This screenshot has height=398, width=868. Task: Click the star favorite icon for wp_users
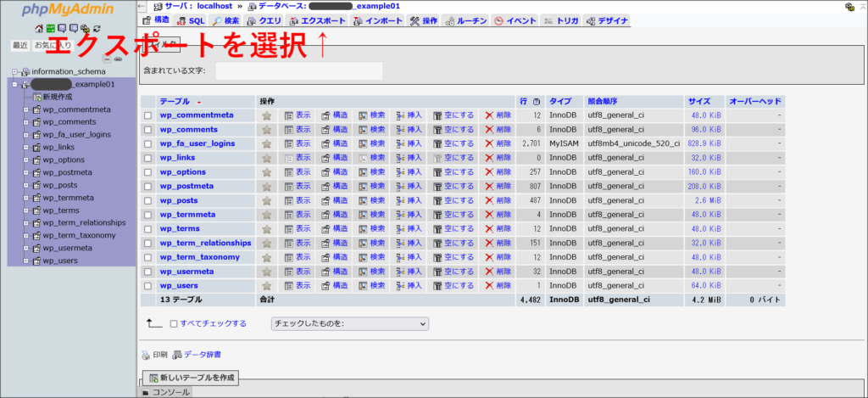click(266, 285)
